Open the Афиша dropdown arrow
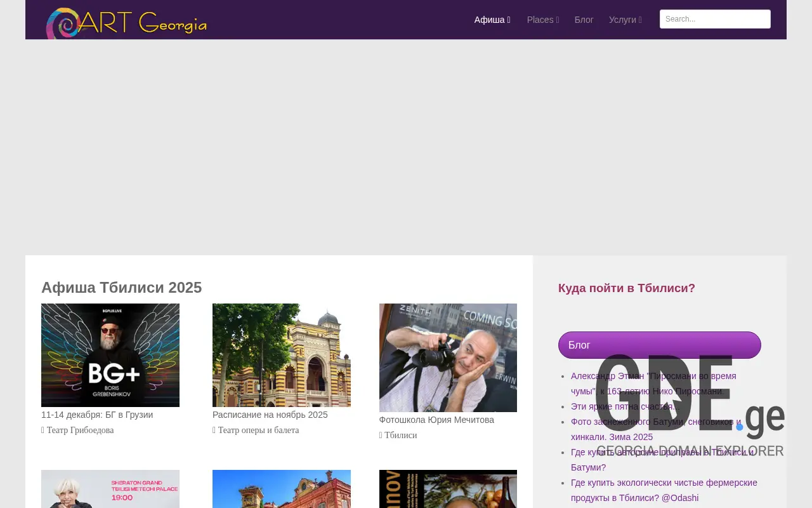 pyautogui.click(x=508, y=20)
